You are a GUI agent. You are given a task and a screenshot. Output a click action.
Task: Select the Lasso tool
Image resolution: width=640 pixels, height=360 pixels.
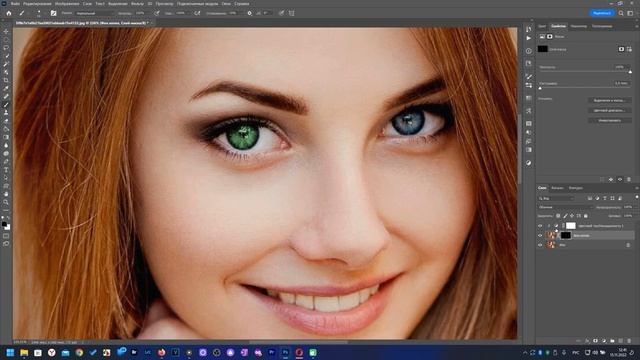pos(6,48)
